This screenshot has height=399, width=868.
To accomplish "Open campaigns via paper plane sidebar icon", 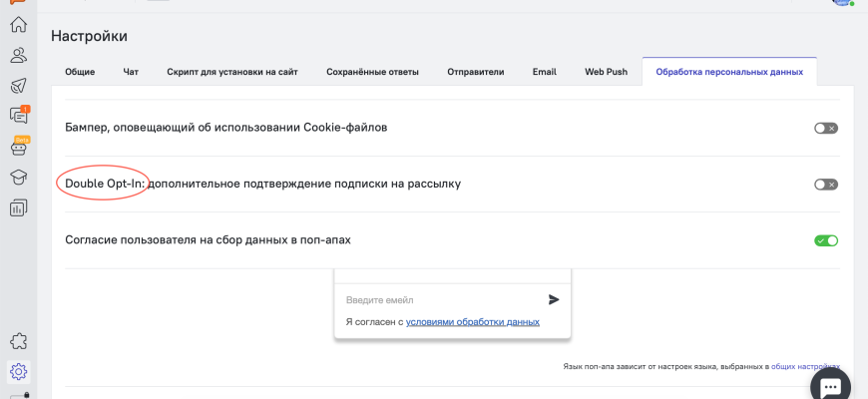I will tap(18, 85).
